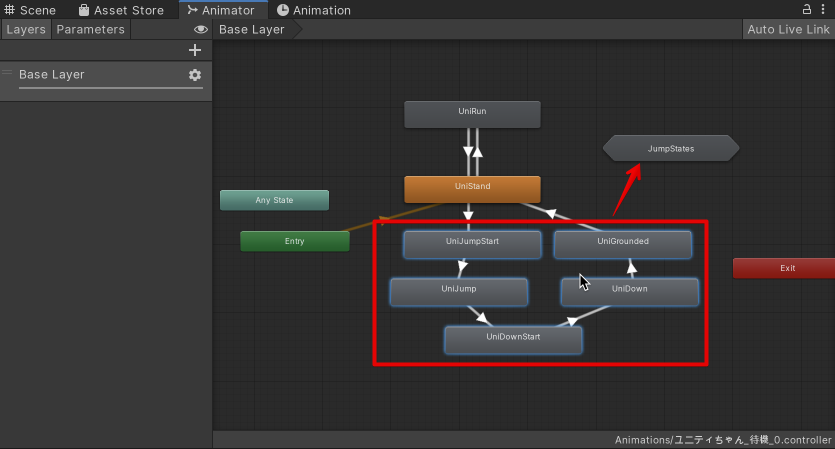Select the UniJumpStart state node
This screenshot has height=449, width=835.
click(472, 244)
